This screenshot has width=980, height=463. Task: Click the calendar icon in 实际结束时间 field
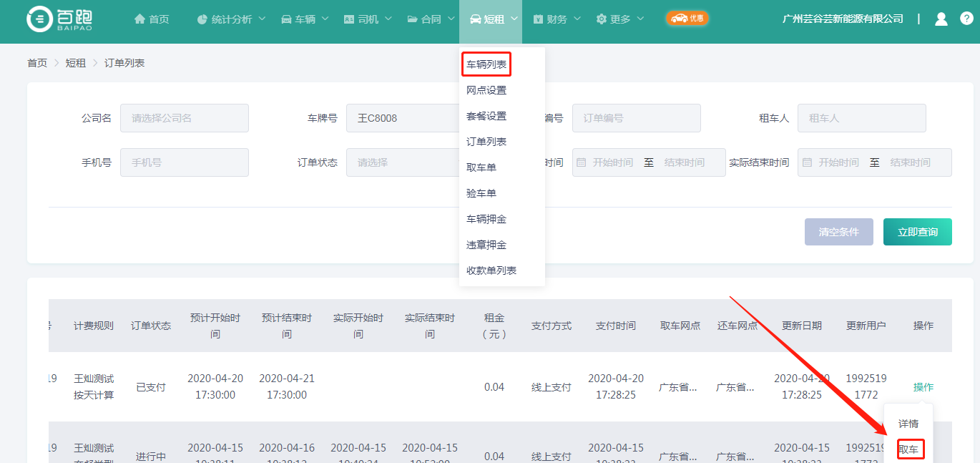point(808,162)
